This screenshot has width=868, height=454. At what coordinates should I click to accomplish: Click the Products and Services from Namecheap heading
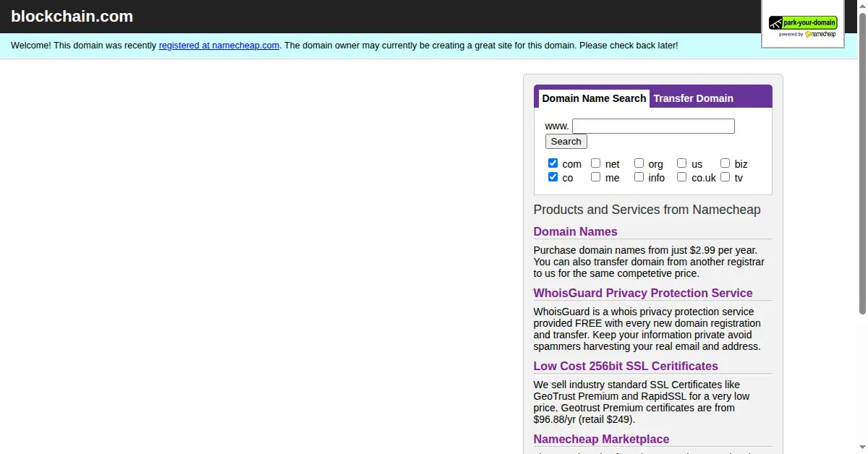[x=647, y=210]
